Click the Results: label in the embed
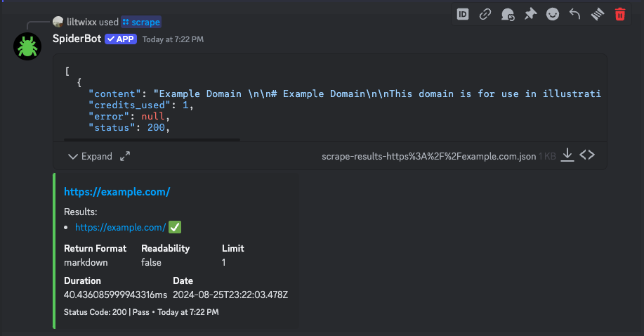644x336 pixels. pyautogui.click(x=81, y=212)
